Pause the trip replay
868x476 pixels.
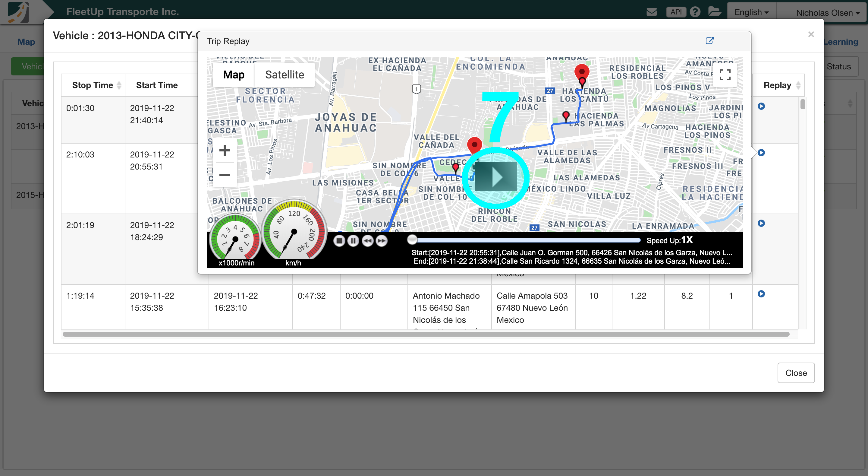point(353,240)
